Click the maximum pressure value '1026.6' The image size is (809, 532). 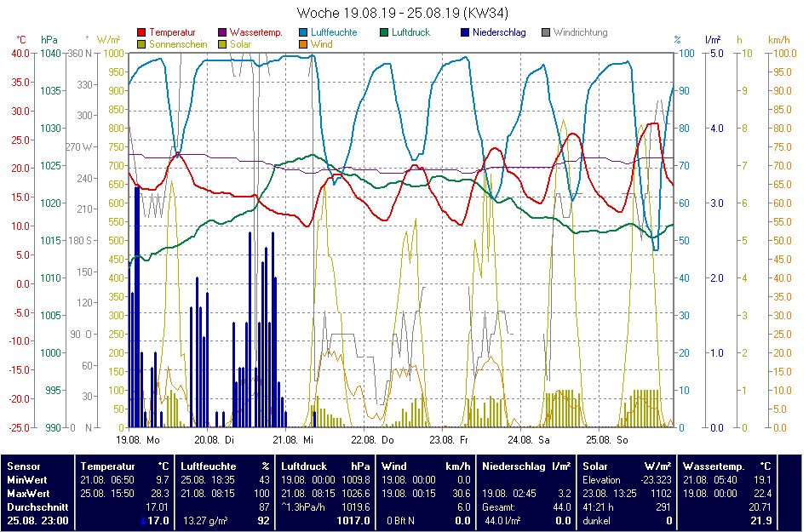[356, 494]
